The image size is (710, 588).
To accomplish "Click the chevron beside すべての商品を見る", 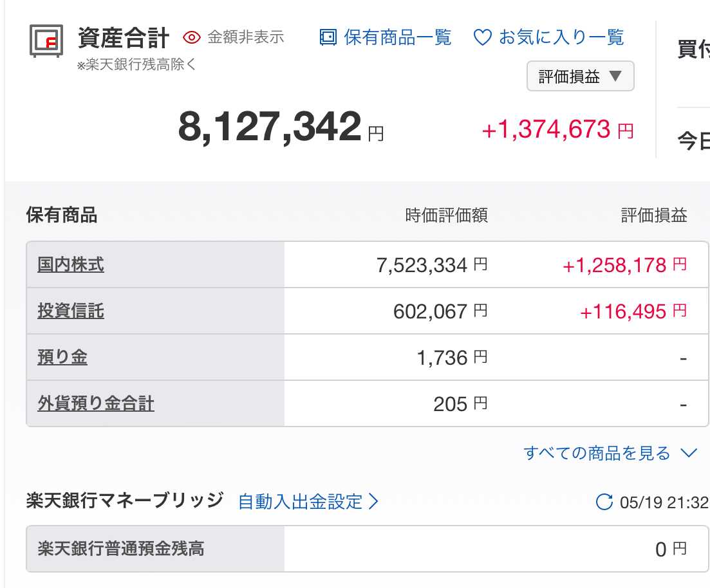I will [x=689, y=453].
